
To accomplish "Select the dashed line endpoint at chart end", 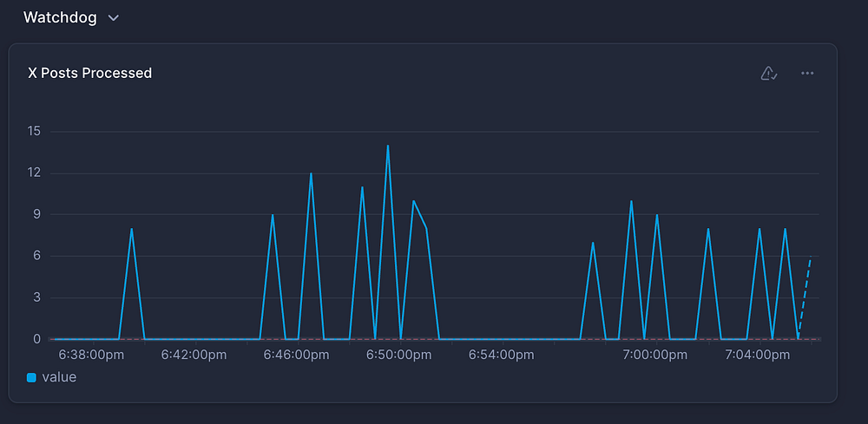I will [811, 257].
